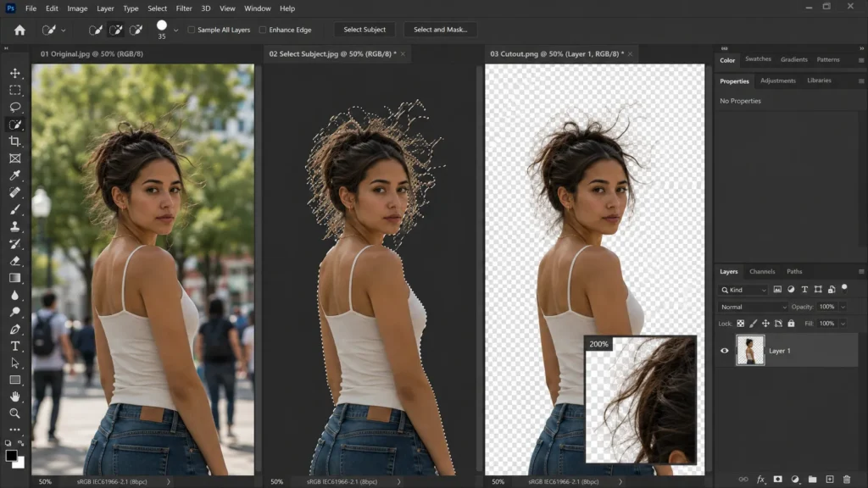Toggle pixel layer filter icon
The height and width of the screenshot is (488, 868).
click(x=777, y=290)
